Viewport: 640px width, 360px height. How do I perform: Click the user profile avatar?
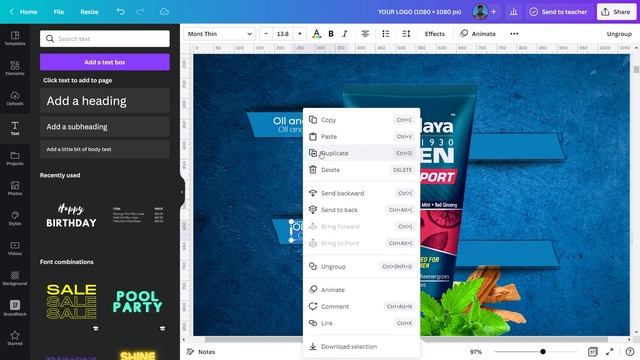pyautogui.click(x=480, y=12)
